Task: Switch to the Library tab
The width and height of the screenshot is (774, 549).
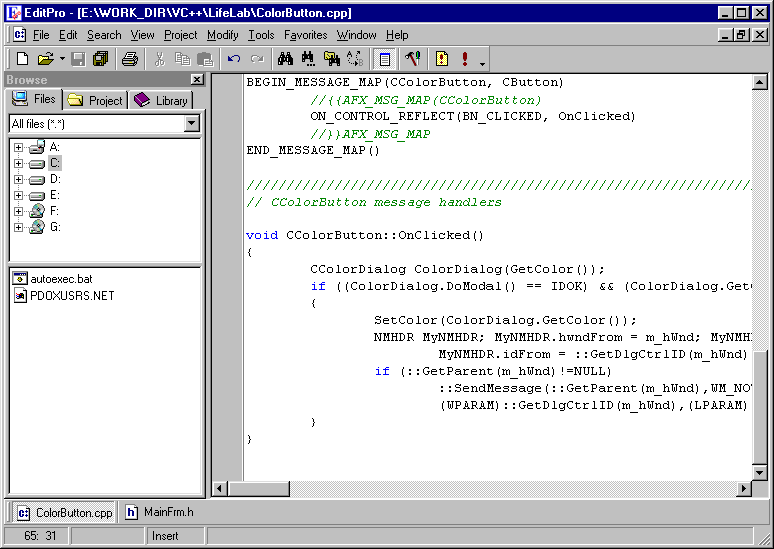Action: tap(161, 100)
